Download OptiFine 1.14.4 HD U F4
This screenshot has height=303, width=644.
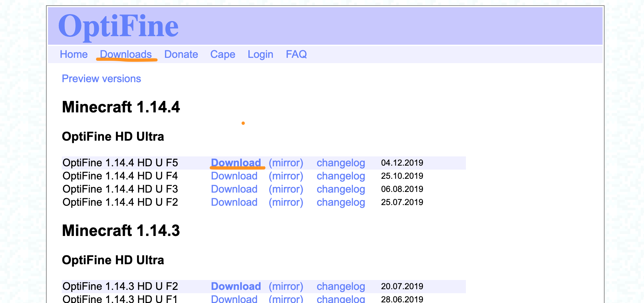(x=234, y=176)
